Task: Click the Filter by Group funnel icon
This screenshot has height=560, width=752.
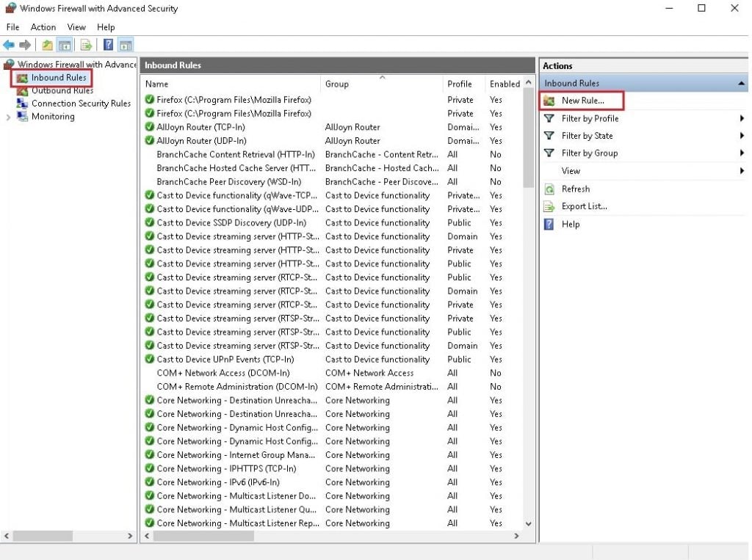Action: 549,153
